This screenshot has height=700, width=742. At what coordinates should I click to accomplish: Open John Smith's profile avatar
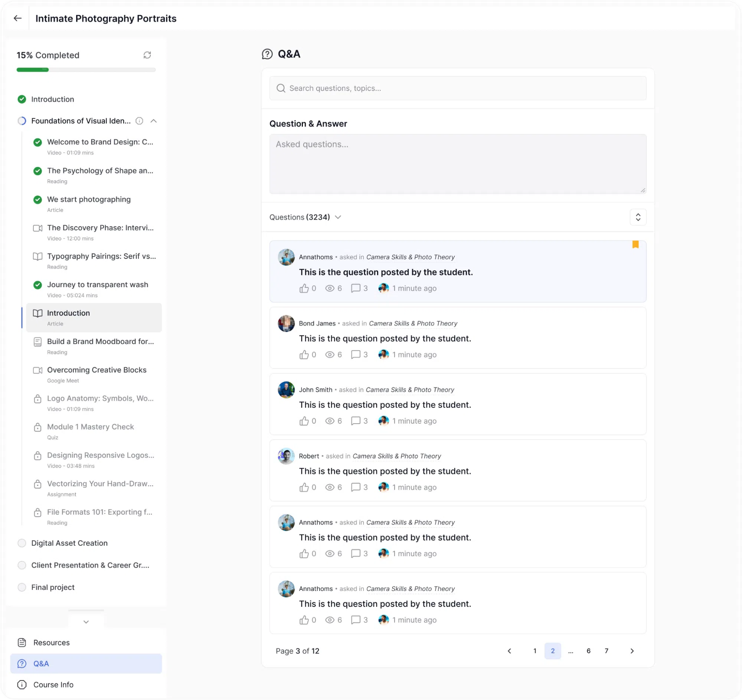coord(286,390)
